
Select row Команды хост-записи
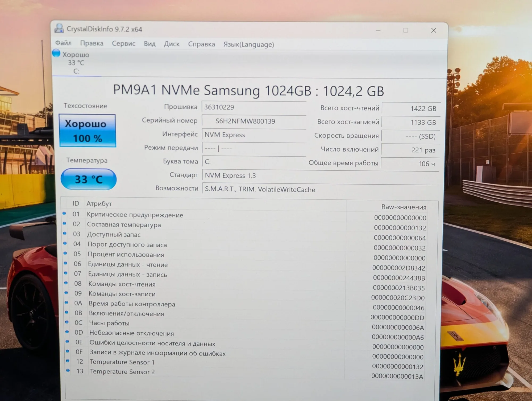click(x=245, y=295)
